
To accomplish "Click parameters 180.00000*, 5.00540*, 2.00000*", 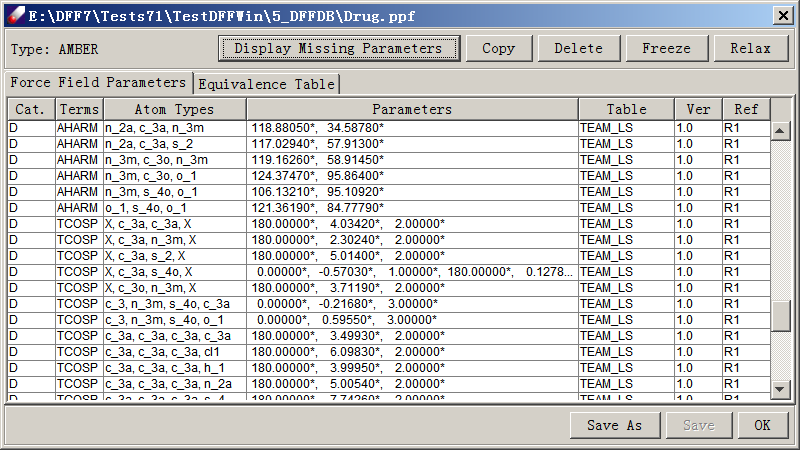I will pyautogui.click(x=412, y=384).
